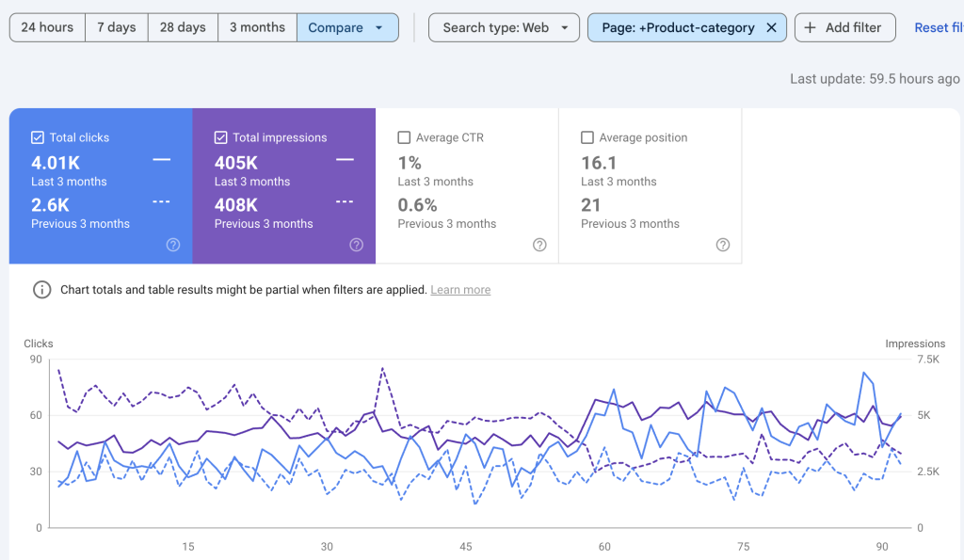Click the solid line legend in Total impressions

click(345, 160)
